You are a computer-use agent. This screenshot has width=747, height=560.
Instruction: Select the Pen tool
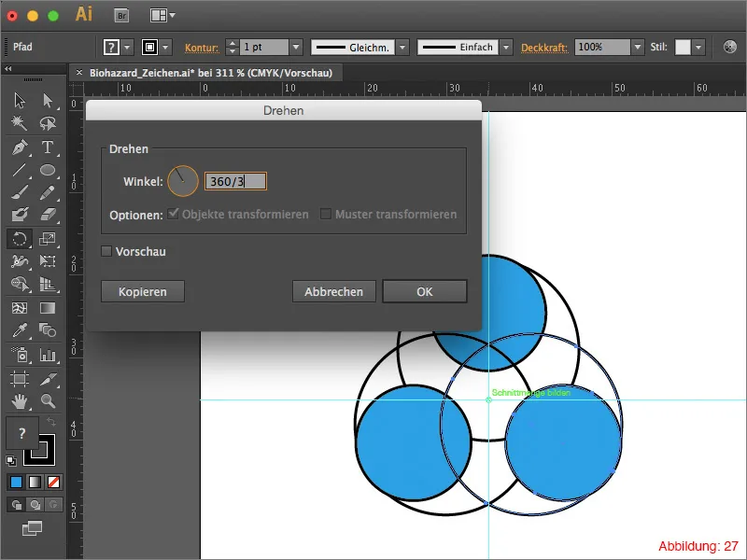(x=20, y=147)
